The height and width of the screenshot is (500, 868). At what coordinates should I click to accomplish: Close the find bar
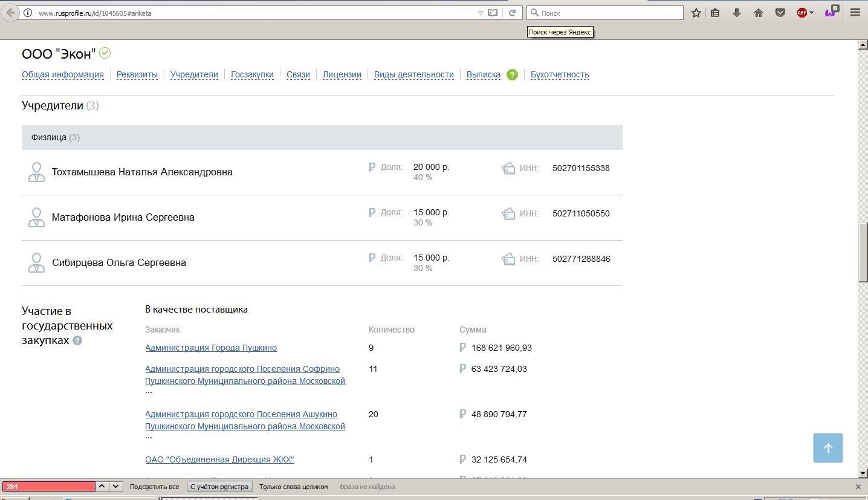coord(858,487)
